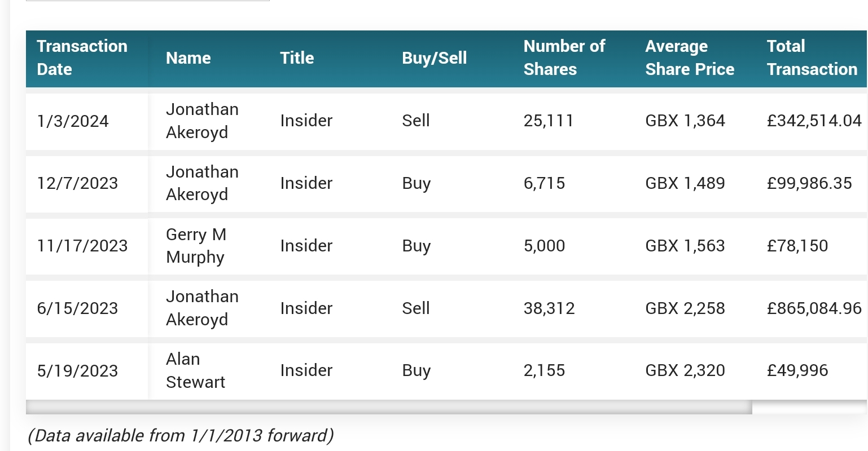Click the Number of Shares column header

pyautogui.click(x=564, y=58)
